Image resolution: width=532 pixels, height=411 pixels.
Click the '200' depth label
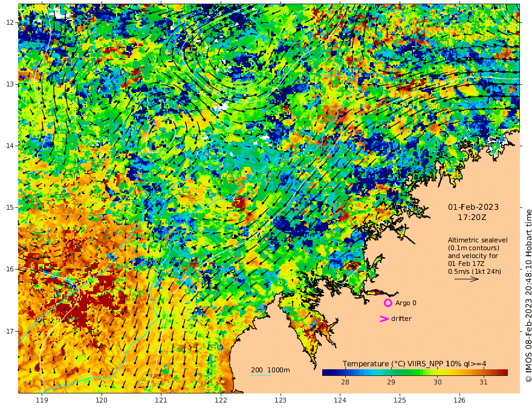pyautogui.click(x=257, y=370)
